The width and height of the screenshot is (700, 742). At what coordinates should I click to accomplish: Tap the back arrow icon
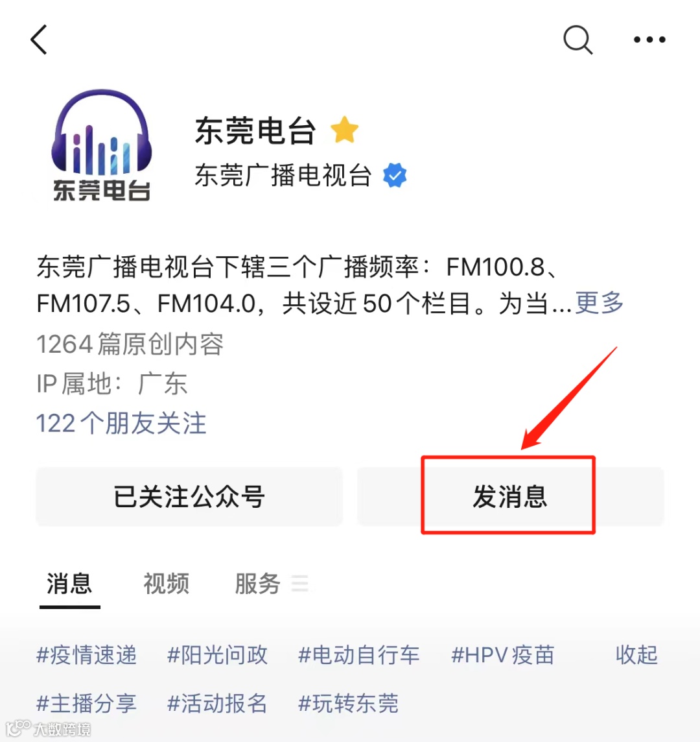coord(39,40)
